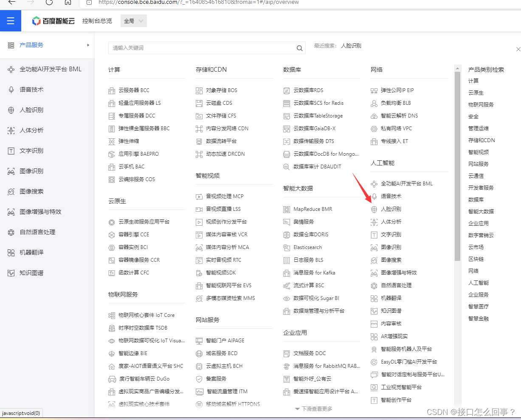Click the 百度智能云 logo
Viewport: 521px width, 420px height.
pos(54,21)
